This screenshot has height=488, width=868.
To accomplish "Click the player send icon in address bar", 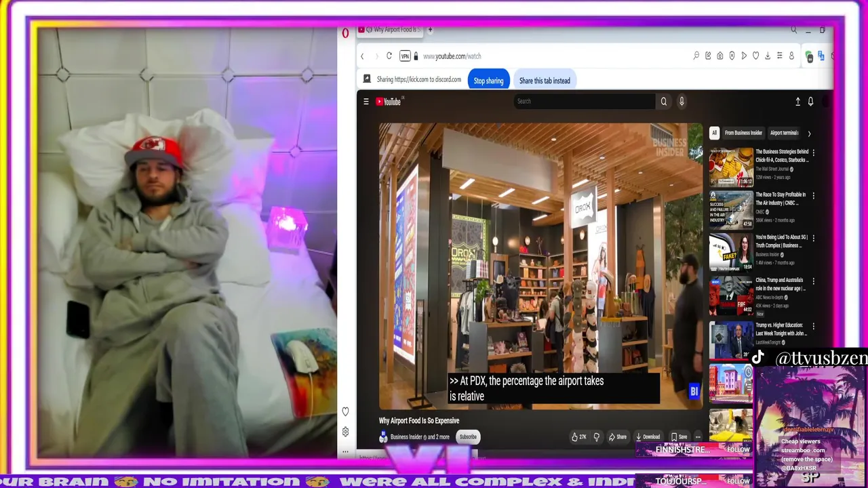I will click(x=744, y=56).
